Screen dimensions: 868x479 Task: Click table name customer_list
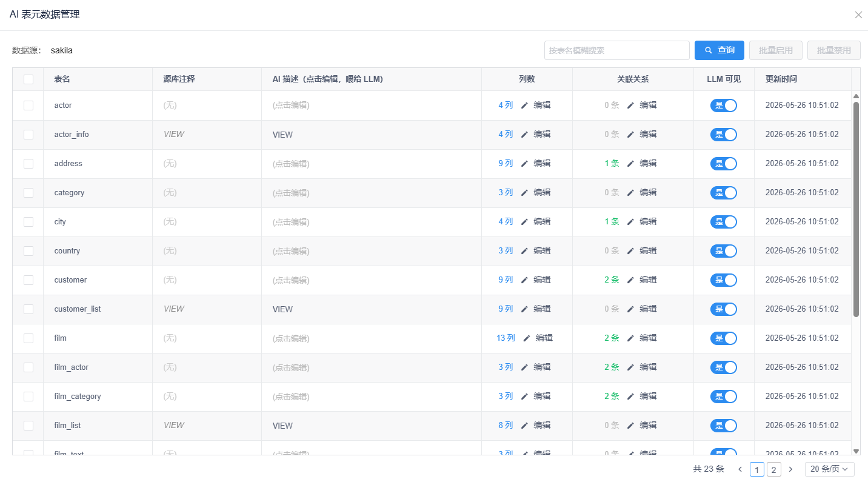(x=78, y=309)
